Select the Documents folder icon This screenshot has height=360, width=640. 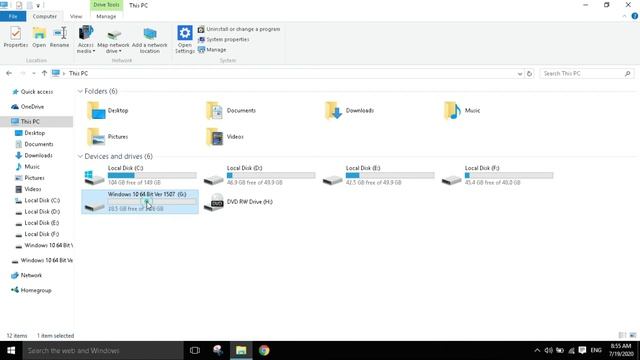pyautogui.click(x=215, y=111)
